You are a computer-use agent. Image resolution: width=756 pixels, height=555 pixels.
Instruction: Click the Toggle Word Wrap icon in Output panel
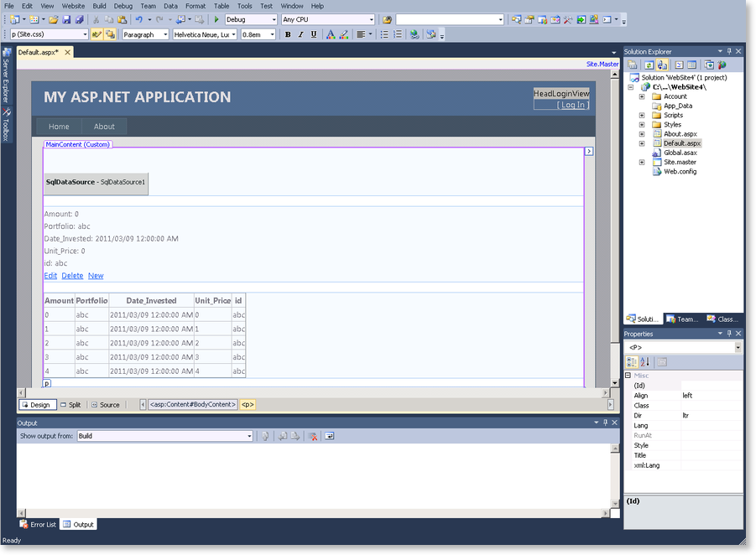click(x=329, y=437)
